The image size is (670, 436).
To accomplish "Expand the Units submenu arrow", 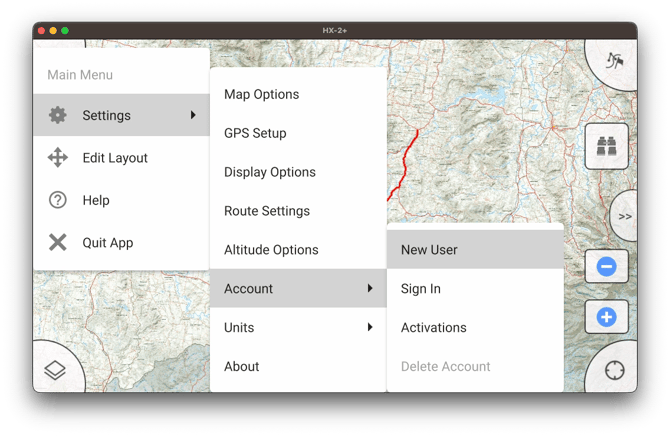I will 370,327.
